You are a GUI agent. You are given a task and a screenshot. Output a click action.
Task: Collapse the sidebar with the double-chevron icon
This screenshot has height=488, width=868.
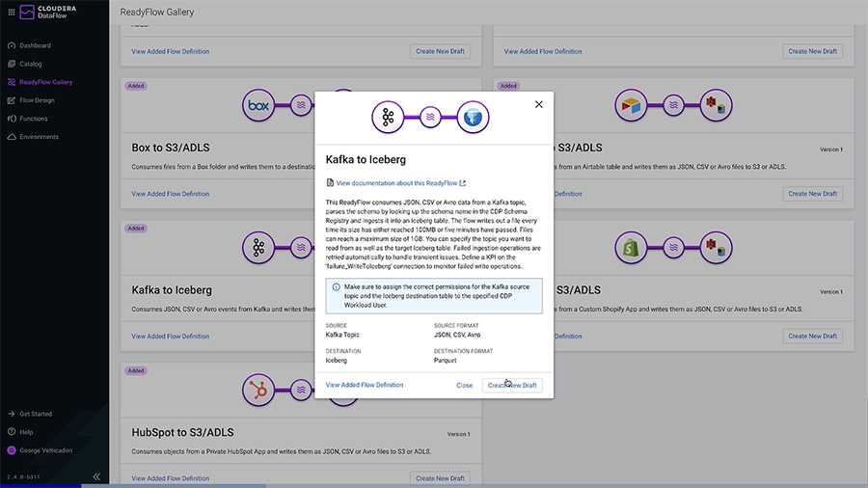[96, 476]
